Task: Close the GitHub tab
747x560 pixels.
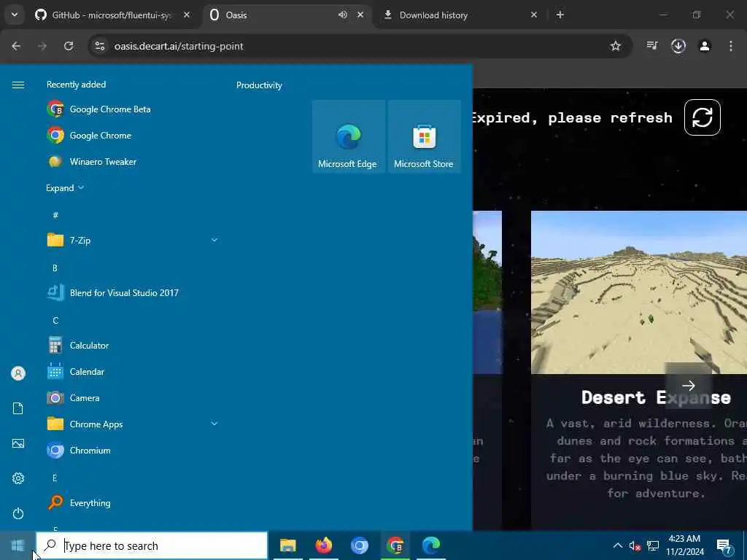Action: (187, 15)
